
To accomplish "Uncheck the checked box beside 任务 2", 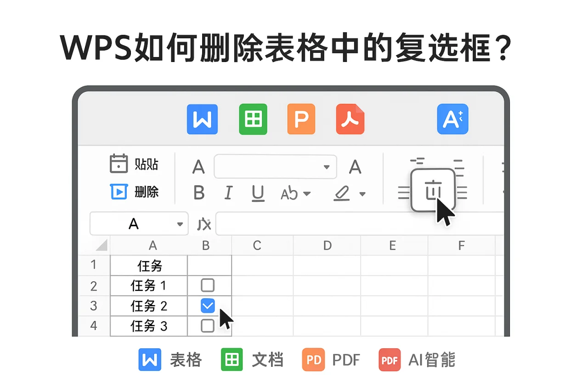I will pos(208,306).
